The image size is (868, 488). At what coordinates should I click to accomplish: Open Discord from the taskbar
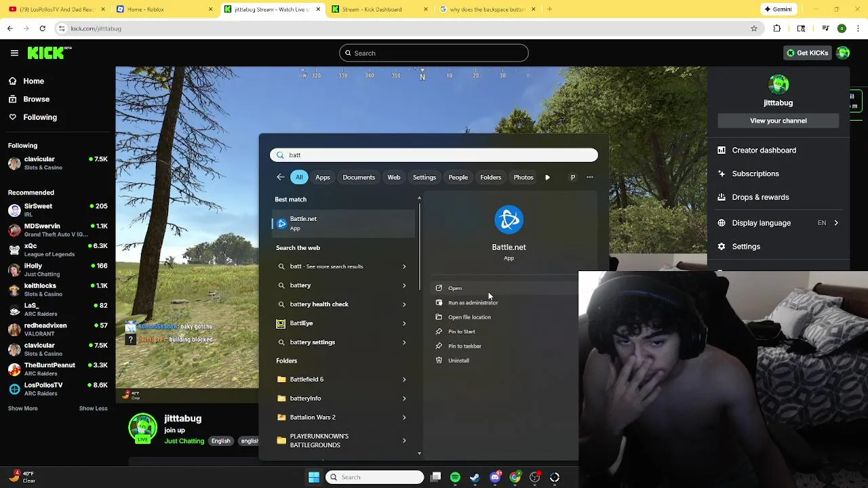click(495, 477)
